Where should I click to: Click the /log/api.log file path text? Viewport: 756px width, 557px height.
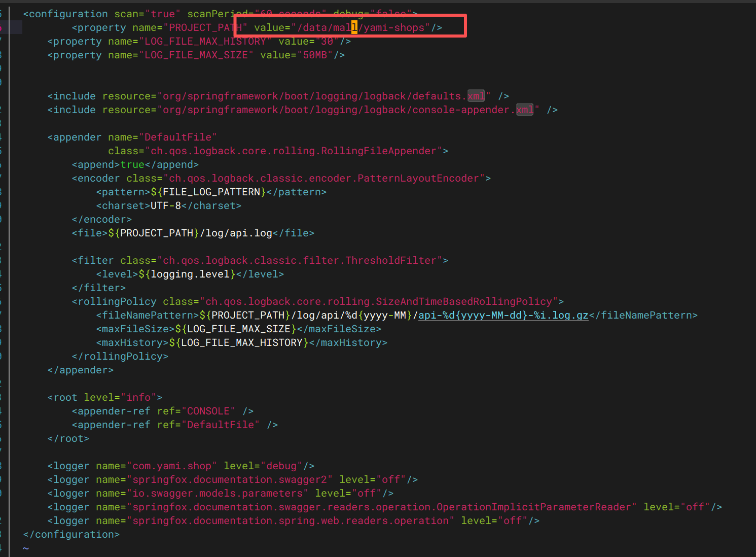point(236,233)
